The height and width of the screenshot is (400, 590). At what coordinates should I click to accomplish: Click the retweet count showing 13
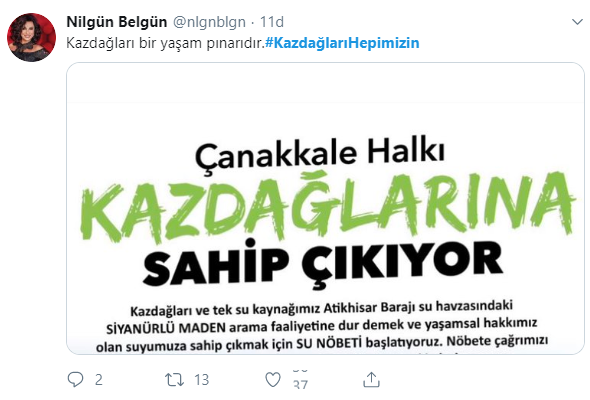click(x=202, y=380)
